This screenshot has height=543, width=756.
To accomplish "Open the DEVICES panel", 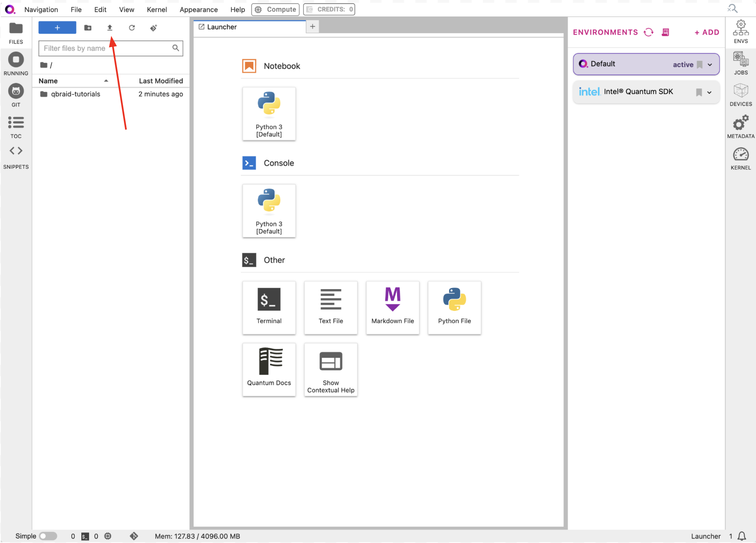I will click(x=741, y=95).
